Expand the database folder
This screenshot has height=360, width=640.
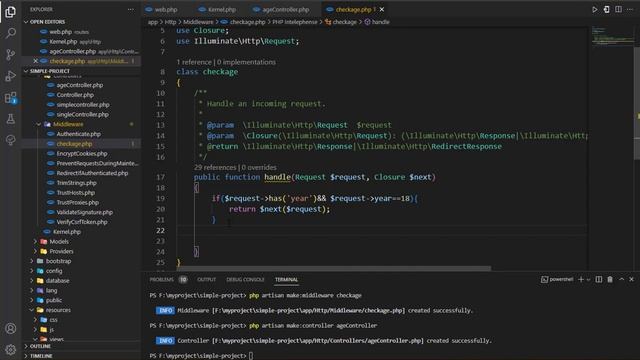[58, 281]
